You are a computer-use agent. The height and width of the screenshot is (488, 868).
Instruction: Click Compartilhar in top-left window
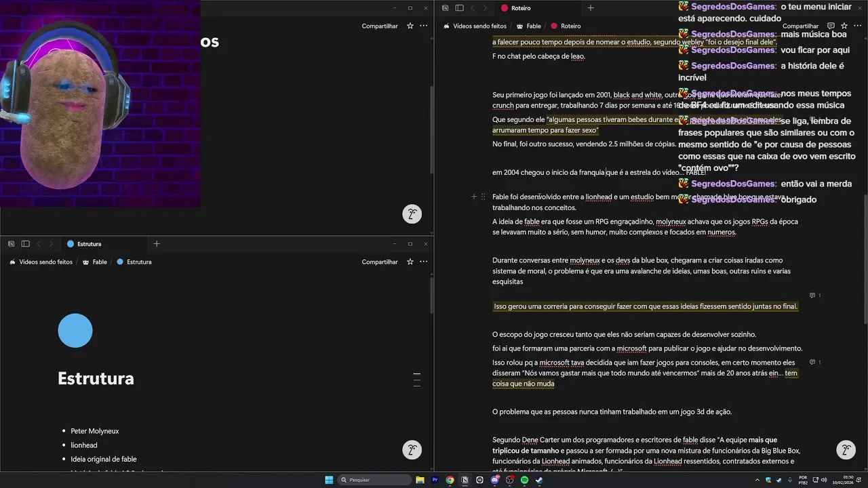tap(380, 26)
